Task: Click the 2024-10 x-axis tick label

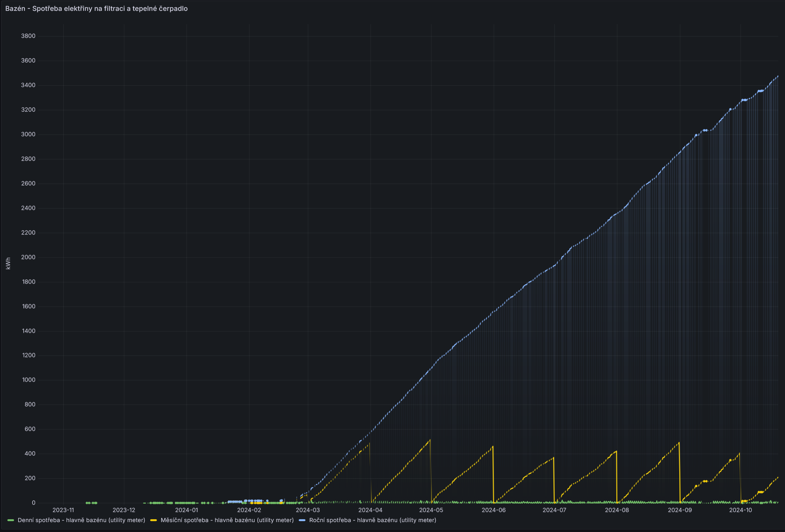Action: pos(740,510)
